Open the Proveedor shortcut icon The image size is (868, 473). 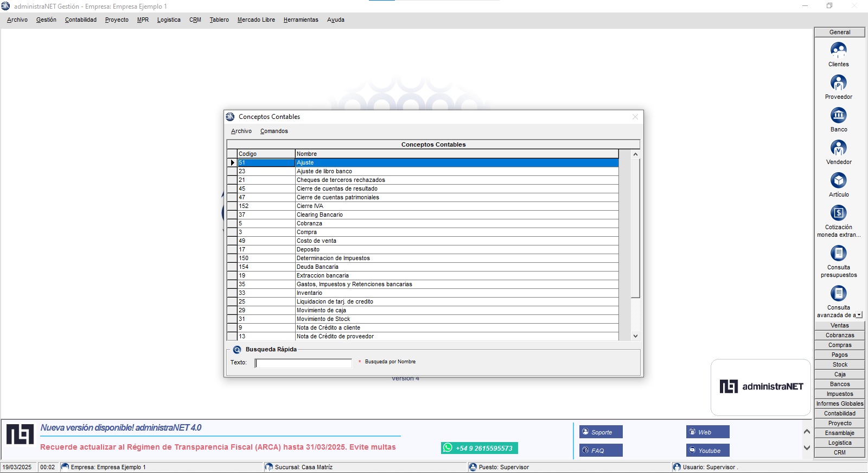838,83
